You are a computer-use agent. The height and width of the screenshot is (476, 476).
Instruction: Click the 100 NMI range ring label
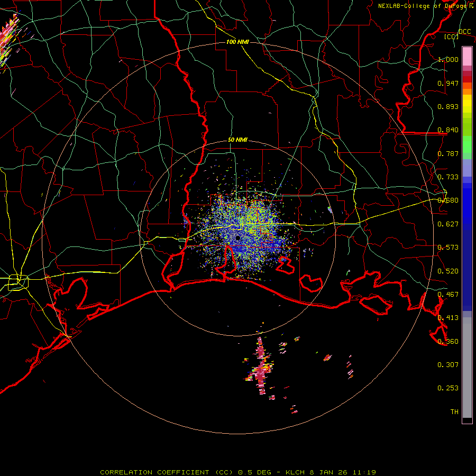click(x=237, y=42)
